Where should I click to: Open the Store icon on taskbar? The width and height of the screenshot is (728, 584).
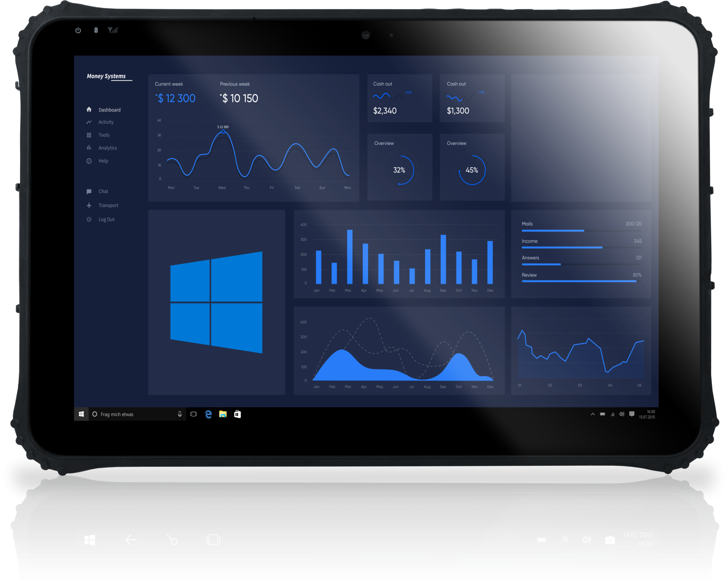point(237,414)
